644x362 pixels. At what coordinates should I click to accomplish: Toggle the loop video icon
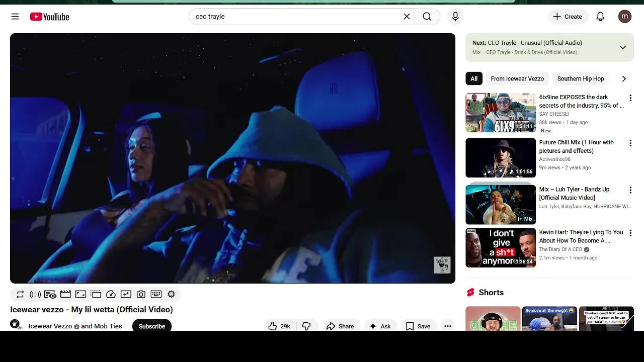pos(20,294)
